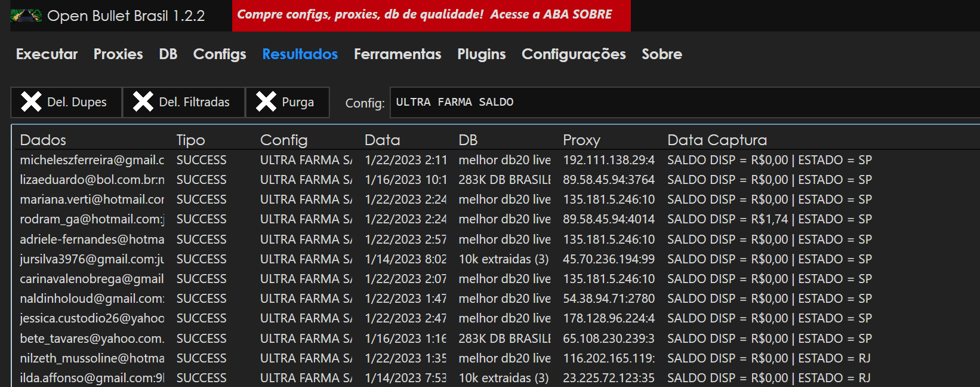The height and width of the screenshot is (387, 980).
Task: Switch to the Plugins tab
Action: click(482, 54)
